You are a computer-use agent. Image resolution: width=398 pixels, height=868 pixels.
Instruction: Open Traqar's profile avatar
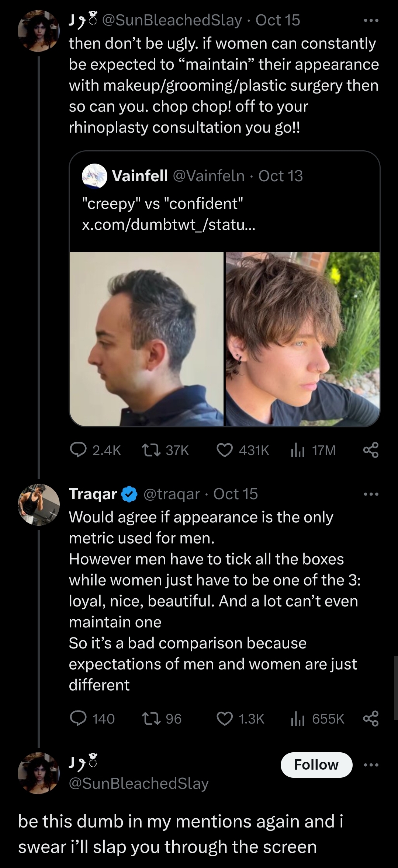39,504
